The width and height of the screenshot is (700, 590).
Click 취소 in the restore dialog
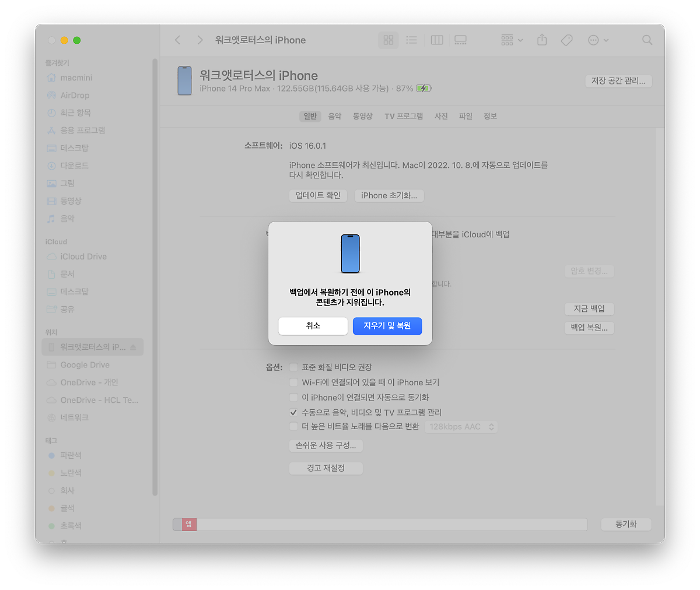pos(313,326)
